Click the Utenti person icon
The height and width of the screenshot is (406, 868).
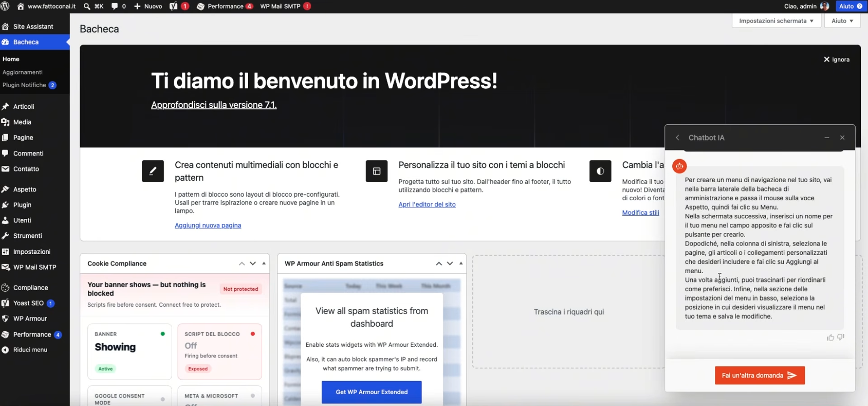point(5,220)
